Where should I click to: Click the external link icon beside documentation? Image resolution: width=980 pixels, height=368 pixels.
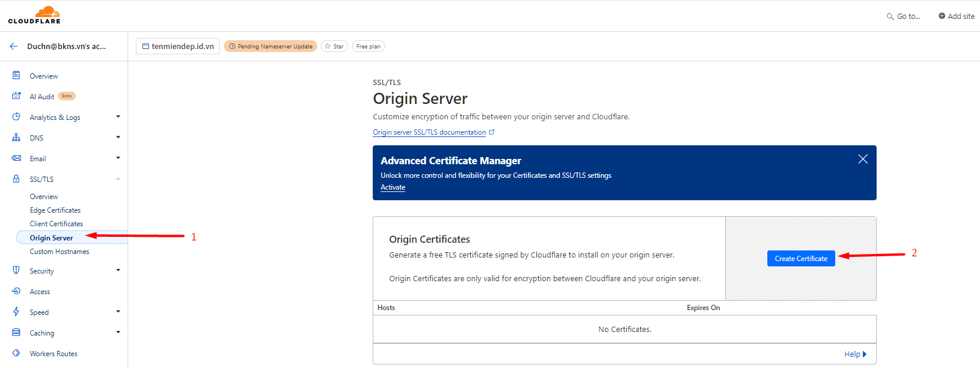[491, 132]
